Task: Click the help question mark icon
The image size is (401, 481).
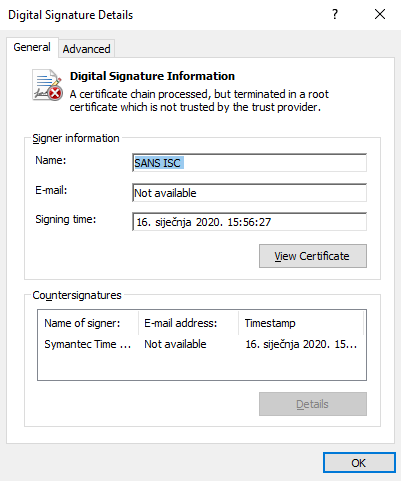Action: tap(335, 14)
